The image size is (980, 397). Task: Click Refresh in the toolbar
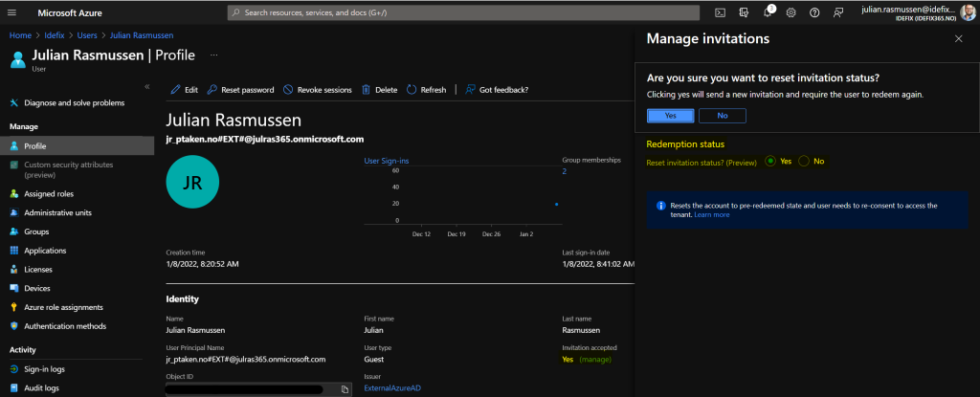click(x=426, y=89)
